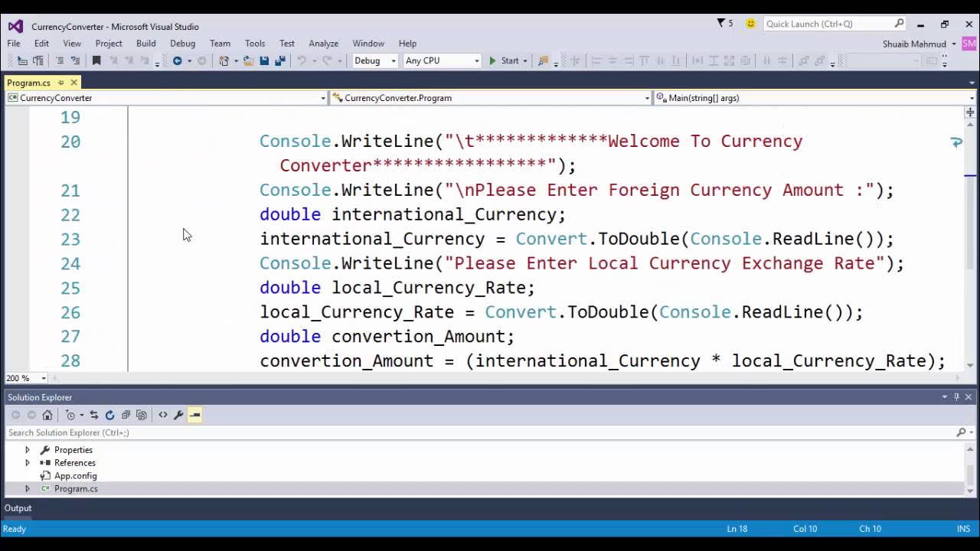Pin the Solution Explorer panel
This screenshot has height=551, width=980.
(x=955, y=397)
